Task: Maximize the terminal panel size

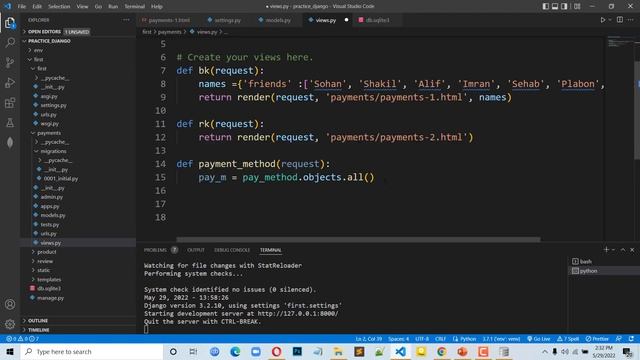Action: (x=623, y=249)
